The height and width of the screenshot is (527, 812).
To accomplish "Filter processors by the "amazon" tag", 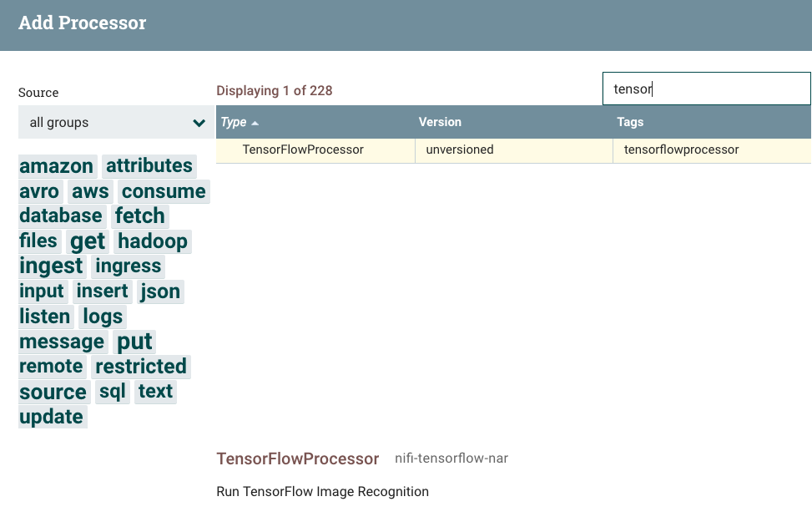I will tap(56, 165).
